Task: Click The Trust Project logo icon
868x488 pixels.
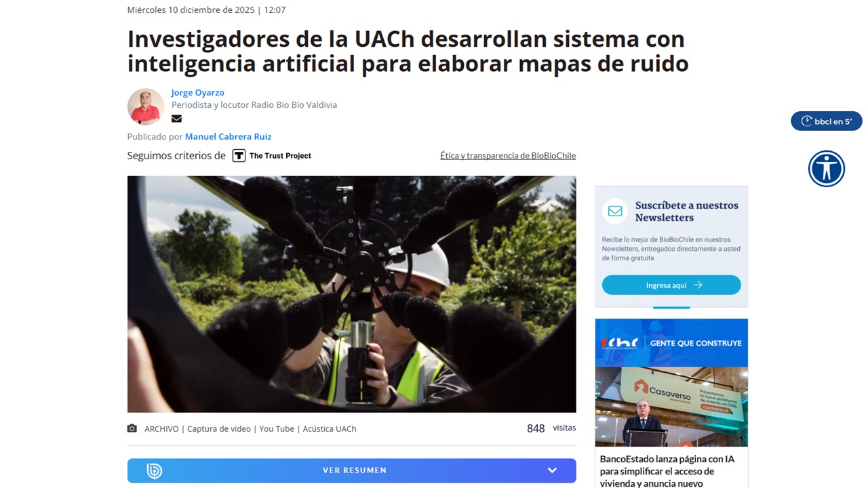Action: pos(239,156)
